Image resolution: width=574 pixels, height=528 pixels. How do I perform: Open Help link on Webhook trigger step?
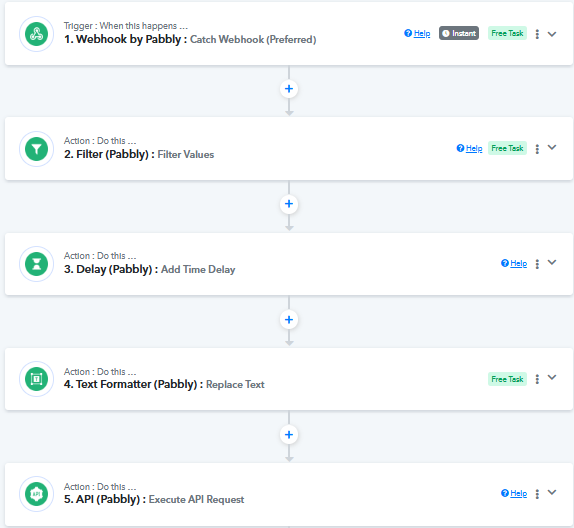tap(417, 33)
